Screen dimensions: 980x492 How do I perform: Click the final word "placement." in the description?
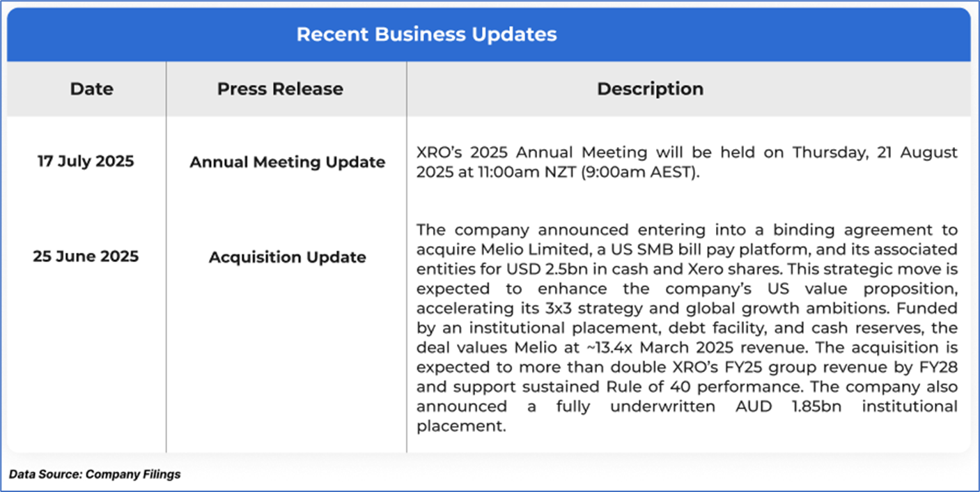(460, 426)
